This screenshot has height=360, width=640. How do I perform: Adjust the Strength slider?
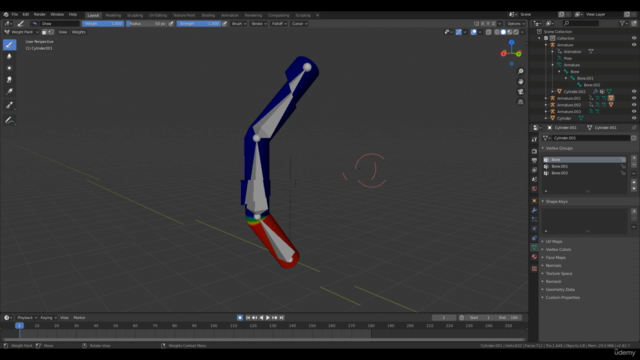point(199,24)
